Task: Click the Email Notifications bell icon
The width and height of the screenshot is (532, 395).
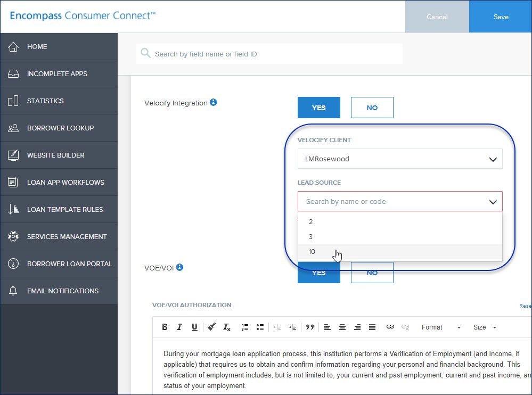Action: [x=13, y=291]
